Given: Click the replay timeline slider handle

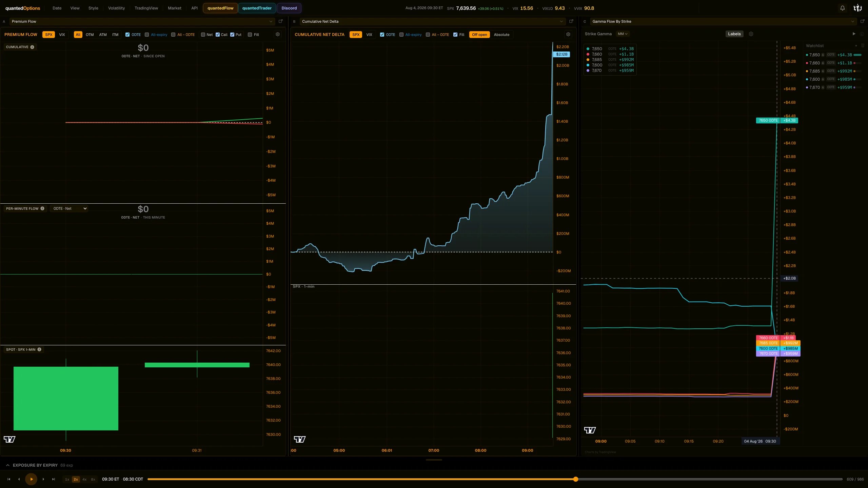Looking at the screenshot, I should tap(575, 479).
